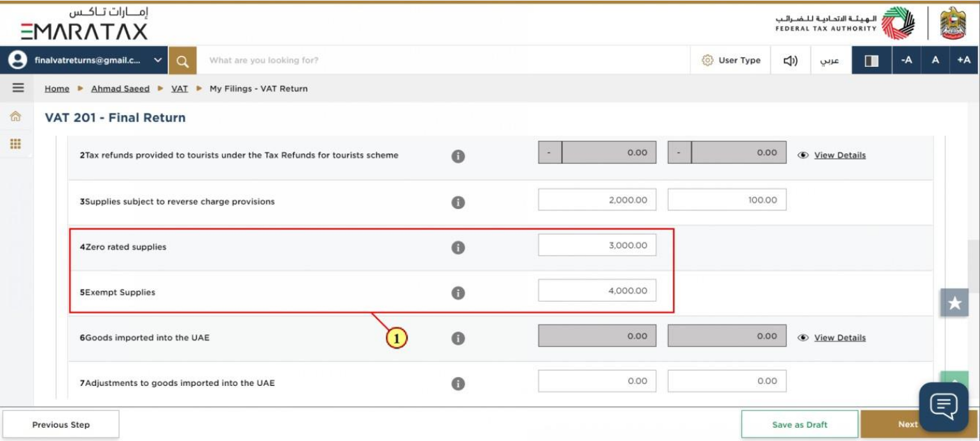Click the My Filings - VAT Return breadcrumb
The height and width of the screenshot is (441, 980).
click(258, 88)
